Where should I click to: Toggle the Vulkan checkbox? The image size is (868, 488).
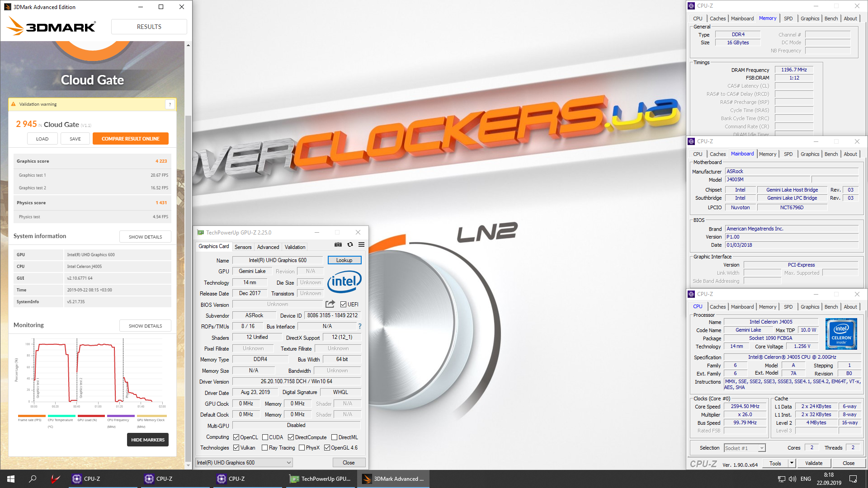click(x=236, y=448)
